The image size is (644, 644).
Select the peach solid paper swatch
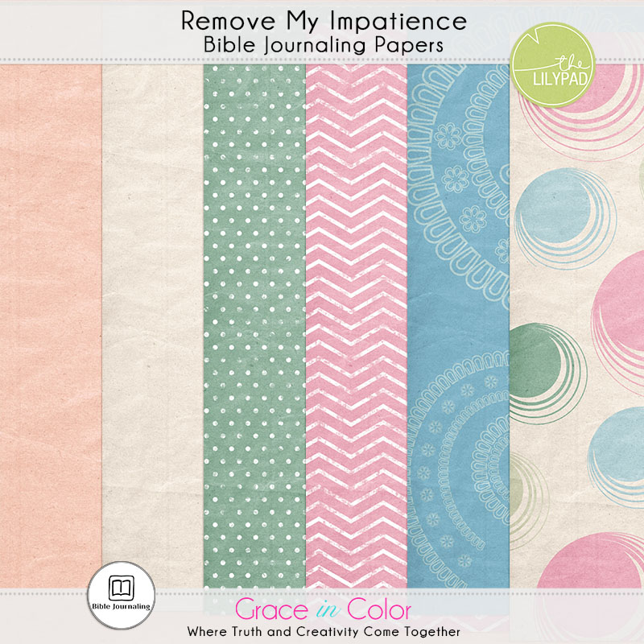tap(51, 327)
